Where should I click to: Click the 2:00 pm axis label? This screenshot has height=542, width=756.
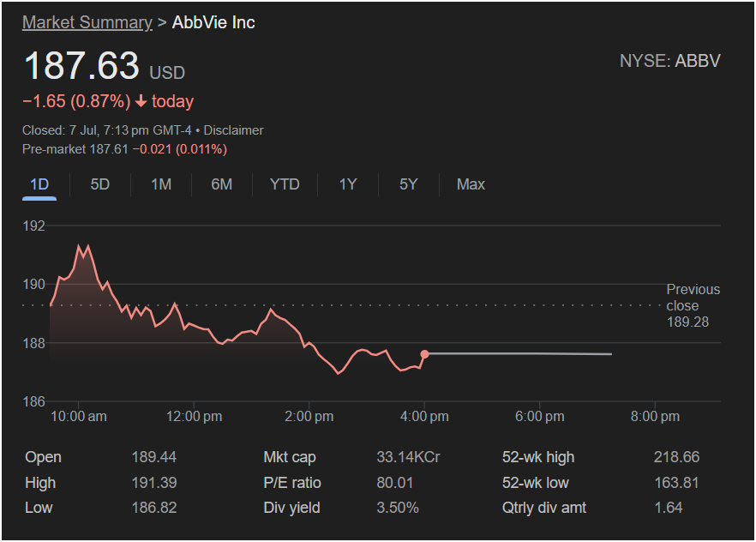coord(309,416)
